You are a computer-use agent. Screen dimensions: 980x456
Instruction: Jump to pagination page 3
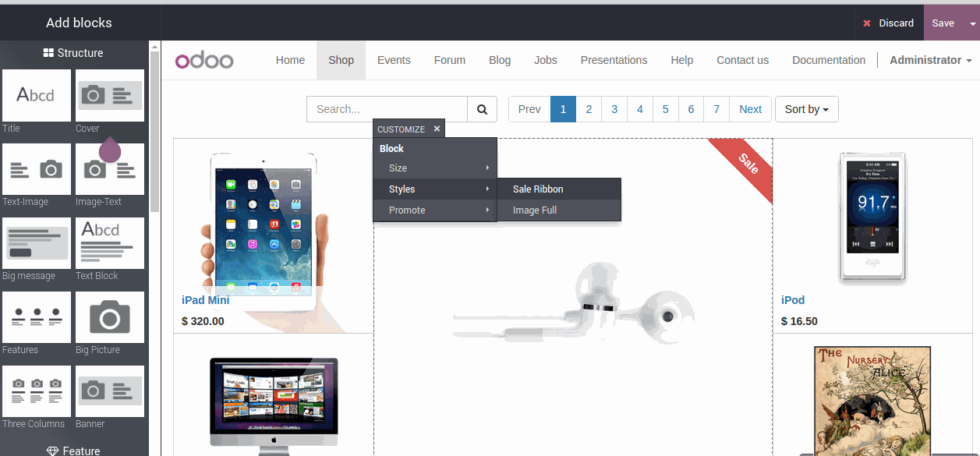[x=614, y=109]
